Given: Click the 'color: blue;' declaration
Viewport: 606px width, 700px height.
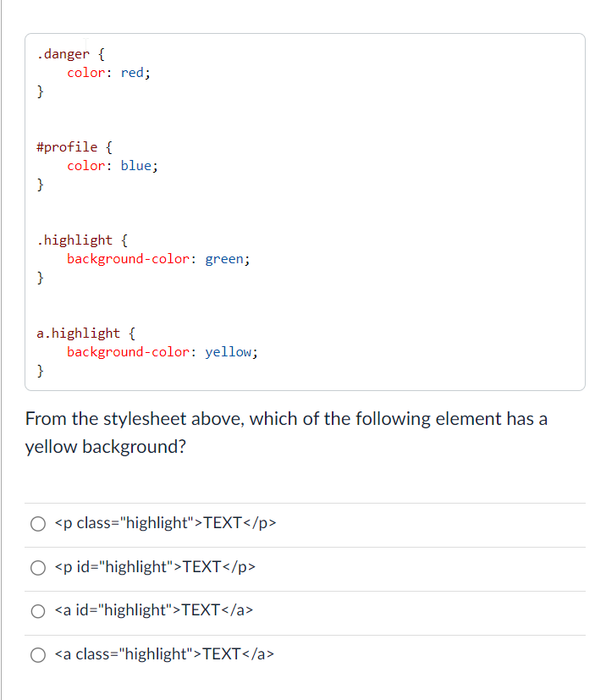Looking at the screenshot, I should coord(113,166).
